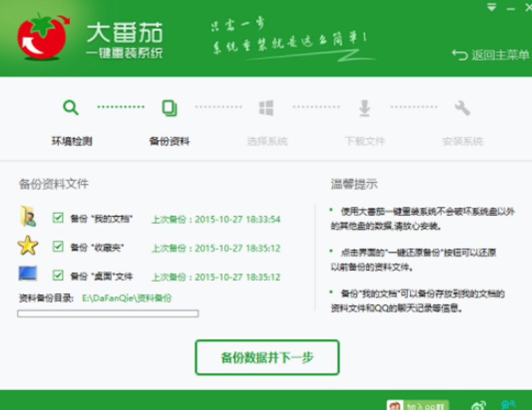This screenshot has height=410, width=532.
Task: Return to main menu via 返回主菜单
Action: coord(491,54)
